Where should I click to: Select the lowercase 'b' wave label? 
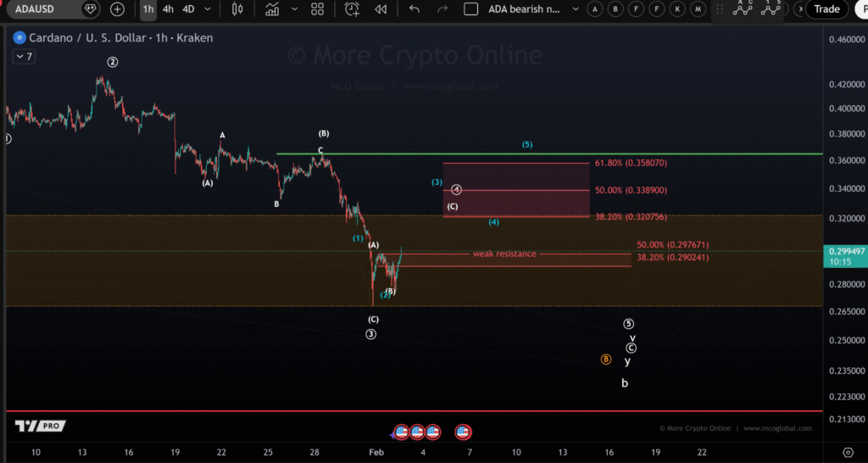(625, 382)
